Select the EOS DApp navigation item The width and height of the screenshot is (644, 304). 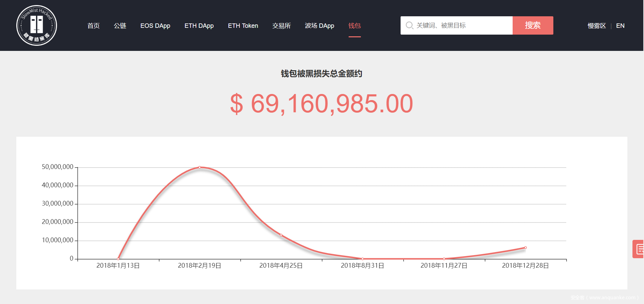[155, 26]
